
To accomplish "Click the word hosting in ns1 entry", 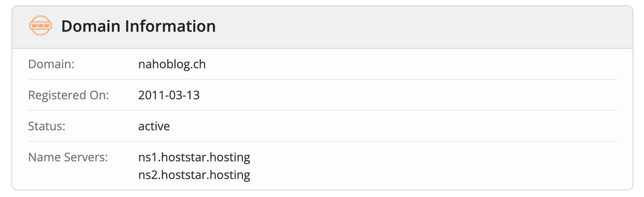I will [231, 157].
